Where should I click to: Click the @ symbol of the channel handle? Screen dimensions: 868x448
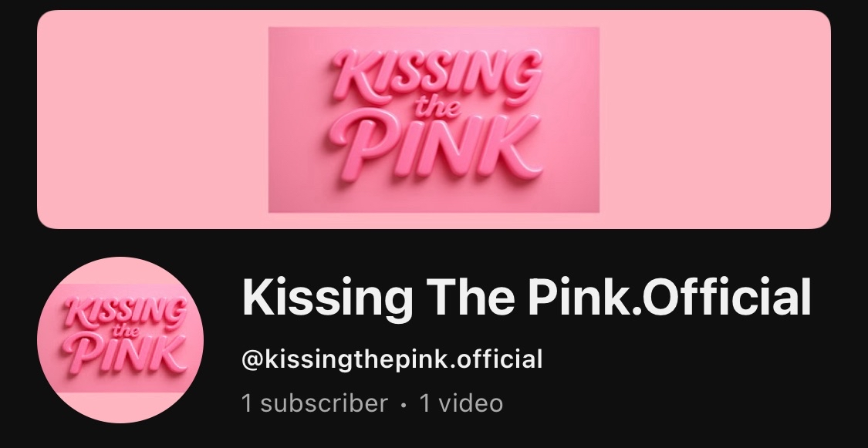click(x=253, y=360)
